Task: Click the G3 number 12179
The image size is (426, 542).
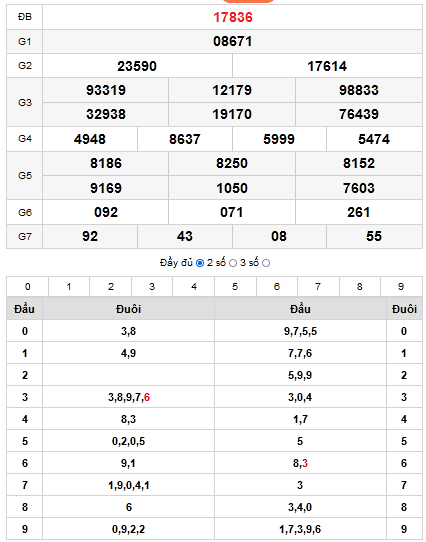Action: [232, 90]
